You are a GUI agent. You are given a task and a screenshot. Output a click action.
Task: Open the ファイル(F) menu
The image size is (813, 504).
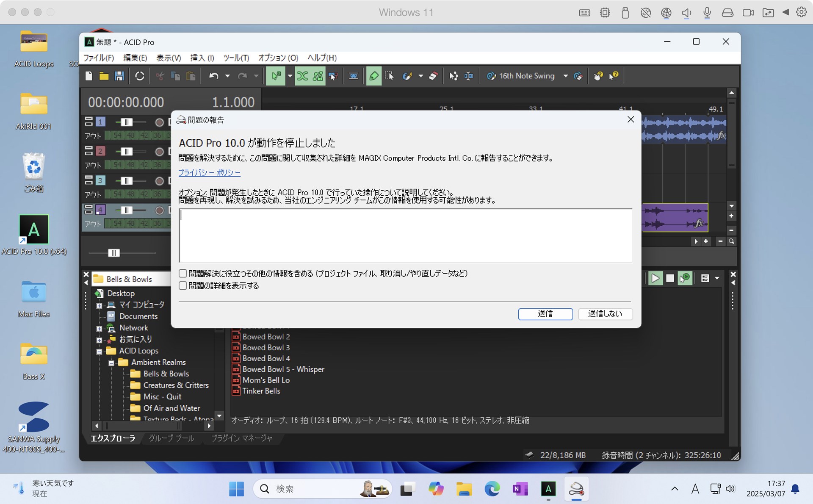pyautogui.click(x=99, y=58)
